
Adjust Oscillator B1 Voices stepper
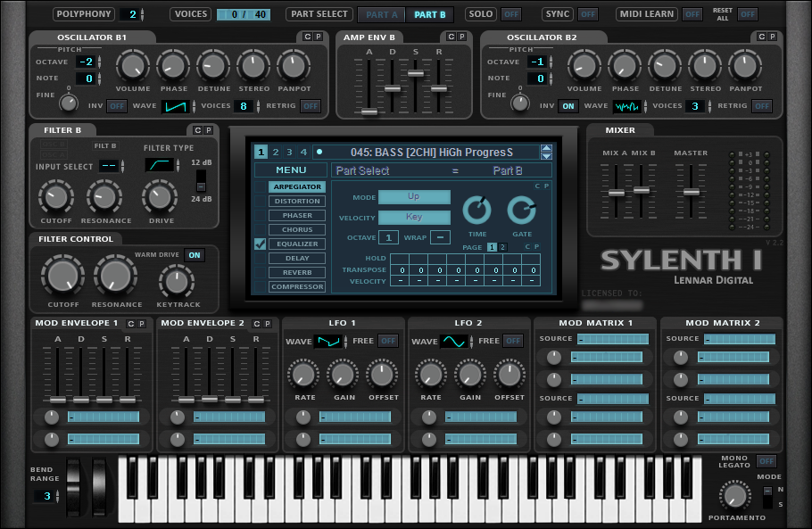(x=259, y=106)
